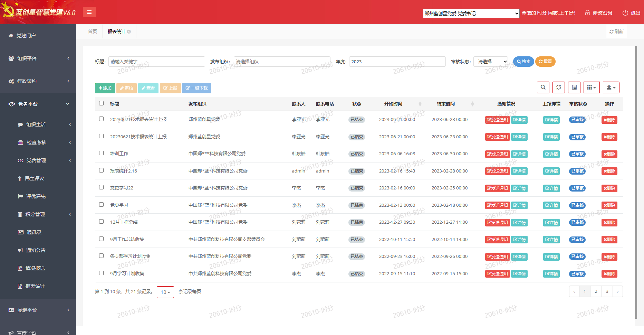Click the 发布组织 selection field
Image resolution: width=644 pixels, height=335 pixels.
282,62
